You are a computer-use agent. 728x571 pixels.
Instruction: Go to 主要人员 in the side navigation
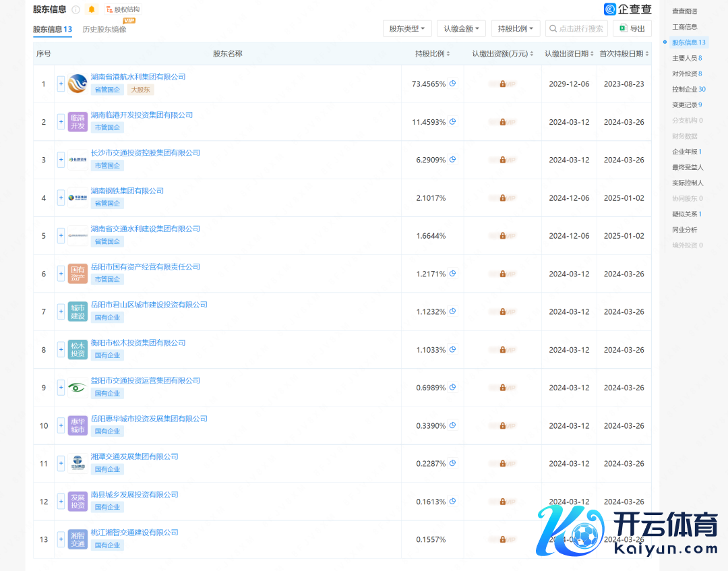tap(687, 58)
